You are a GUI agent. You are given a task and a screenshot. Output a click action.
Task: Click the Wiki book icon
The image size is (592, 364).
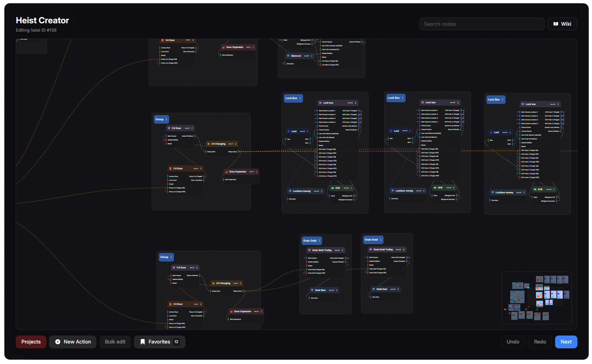point(556,24)
